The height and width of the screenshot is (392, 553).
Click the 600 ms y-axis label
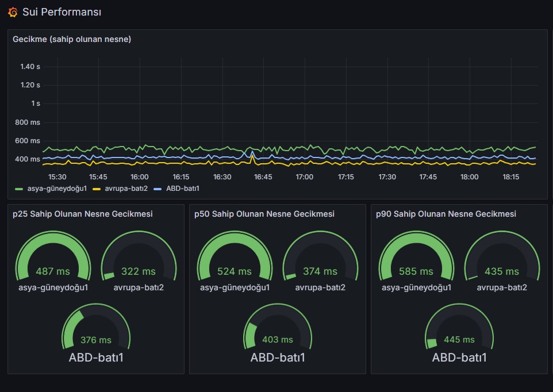tap(28, 141)
